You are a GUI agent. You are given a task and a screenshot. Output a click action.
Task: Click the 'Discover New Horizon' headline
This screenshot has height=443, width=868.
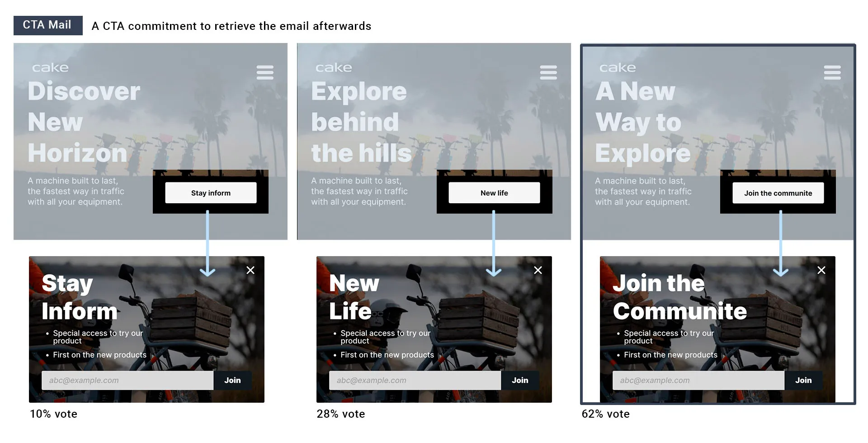pyautogui.click(x=84, y=122)
